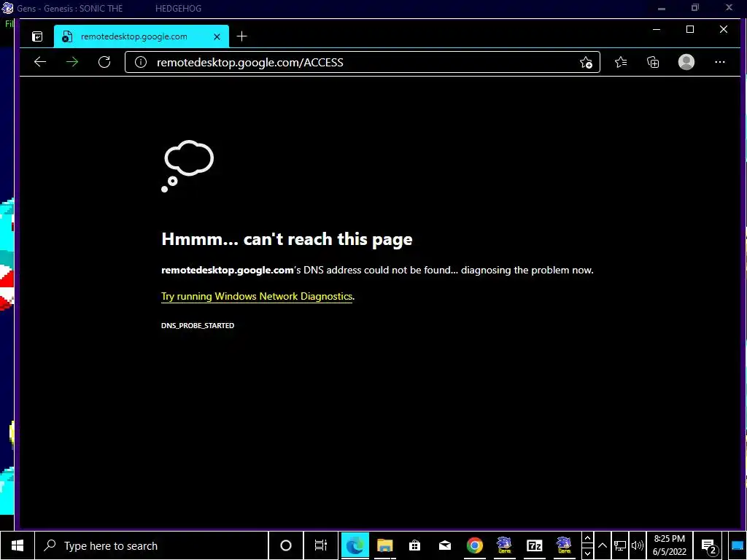Viewport: 747px width, 560px height.
Task: Refresh the remotedesktop.google.com page
Action: (x=104, y=62)
